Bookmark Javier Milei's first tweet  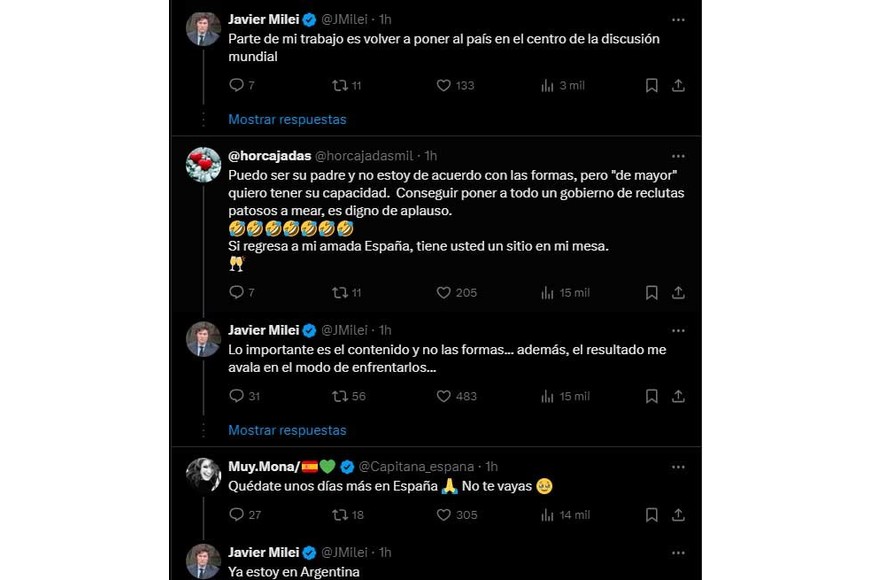[651, 85]
